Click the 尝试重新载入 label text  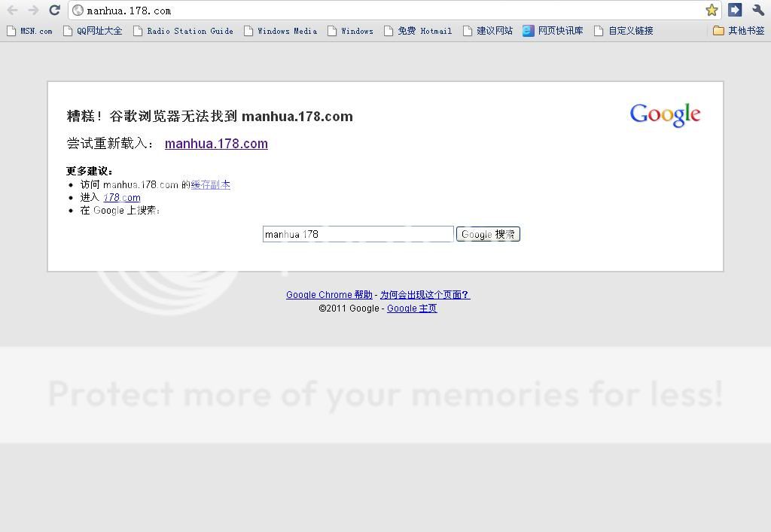(x=110, y=144)
